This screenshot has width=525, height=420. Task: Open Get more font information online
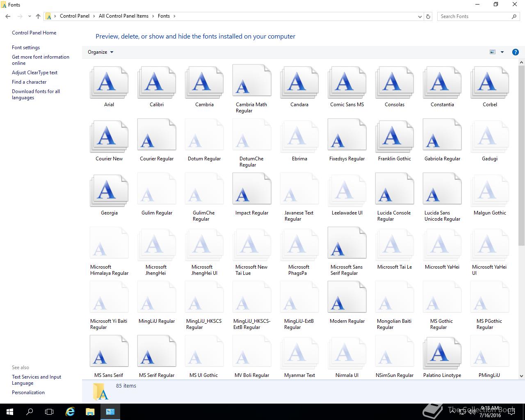click(x=41, y=60)
